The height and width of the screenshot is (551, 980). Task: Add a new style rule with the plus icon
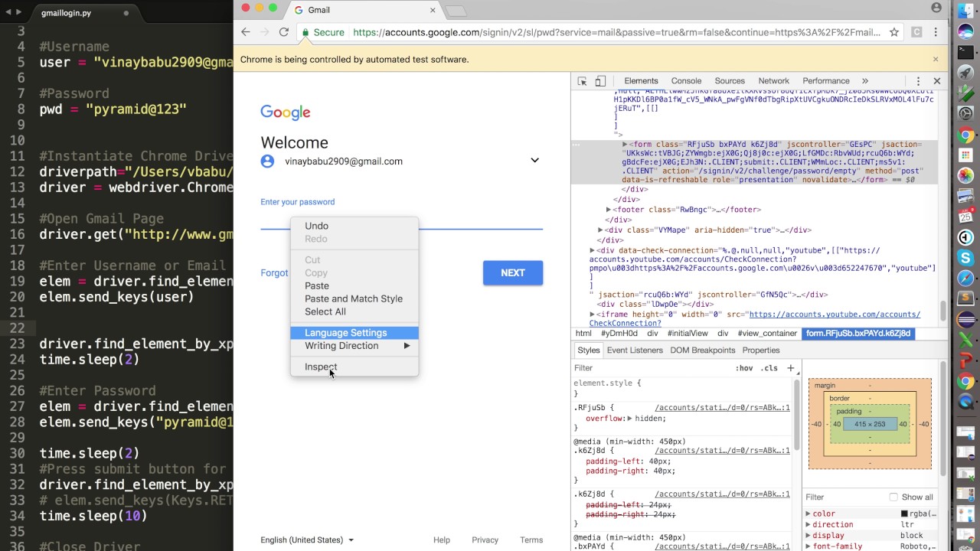(x=791, y=368)
